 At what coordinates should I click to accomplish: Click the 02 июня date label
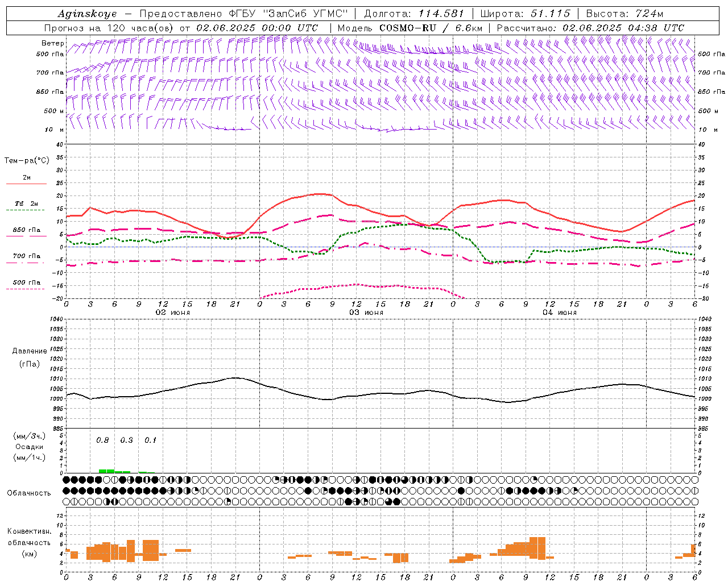click(173, 313)
